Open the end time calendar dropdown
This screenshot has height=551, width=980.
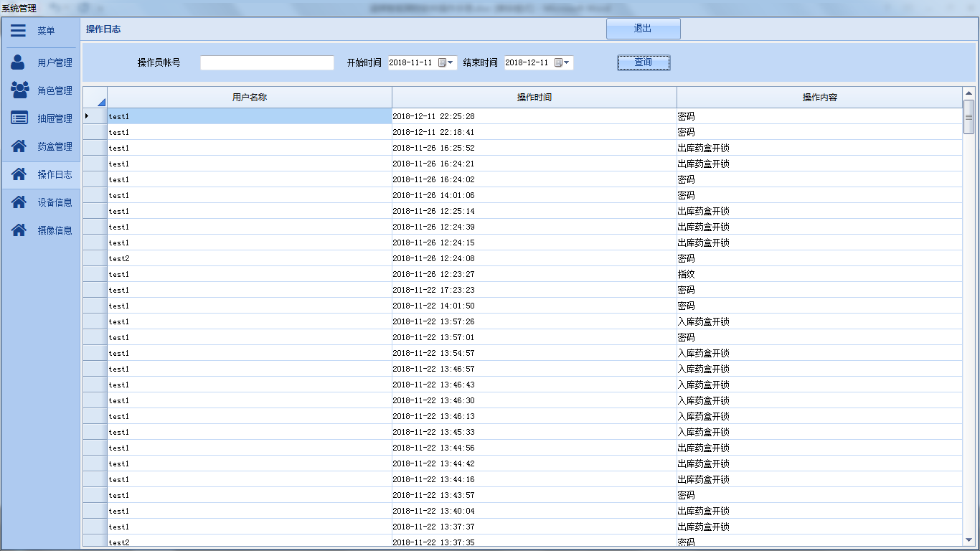click(x=562, y=63)
